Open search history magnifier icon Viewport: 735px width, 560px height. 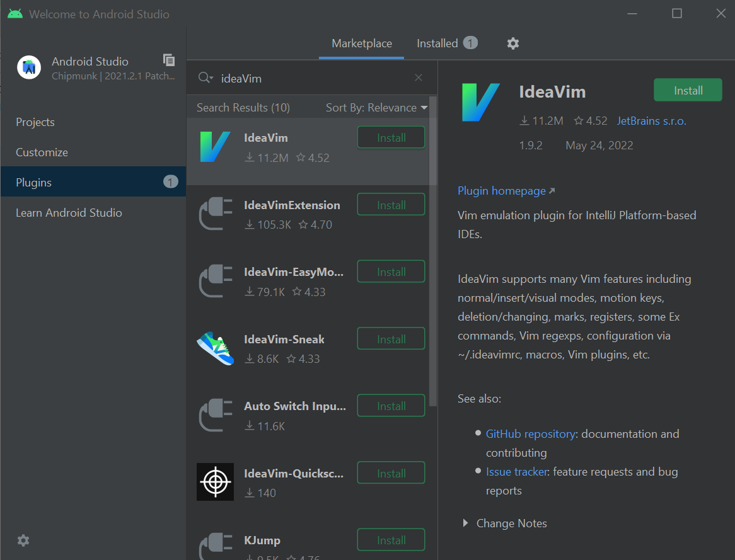click(x=205, y=77)
